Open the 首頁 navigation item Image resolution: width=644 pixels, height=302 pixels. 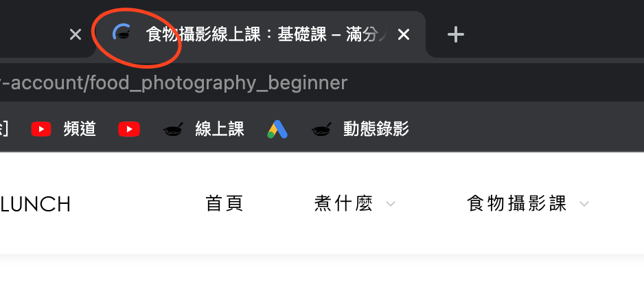point(225,204)
